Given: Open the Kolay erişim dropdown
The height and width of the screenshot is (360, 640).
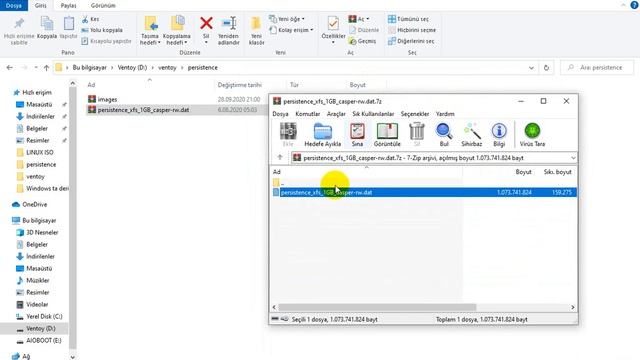Looking at the screenshot, I should [x=291, y=30].
